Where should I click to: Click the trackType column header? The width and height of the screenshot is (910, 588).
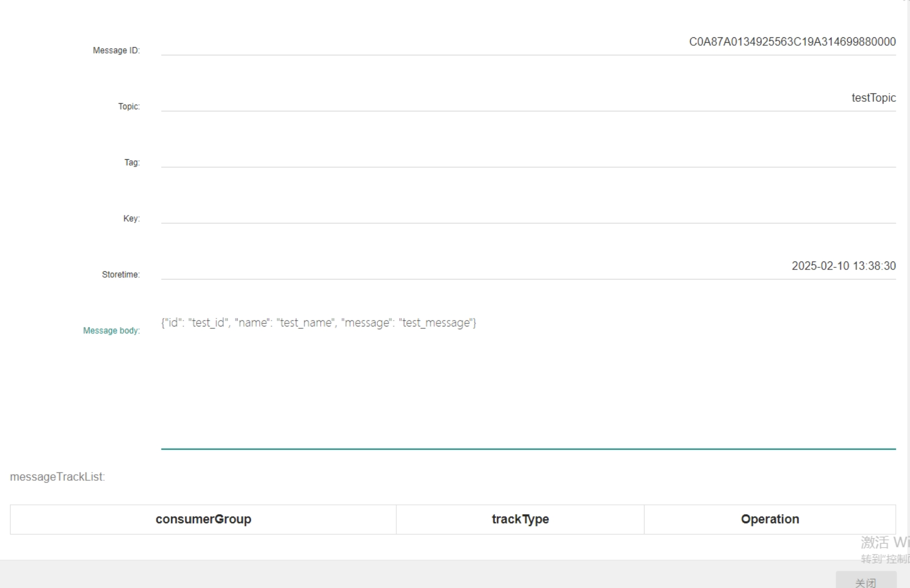520,519
